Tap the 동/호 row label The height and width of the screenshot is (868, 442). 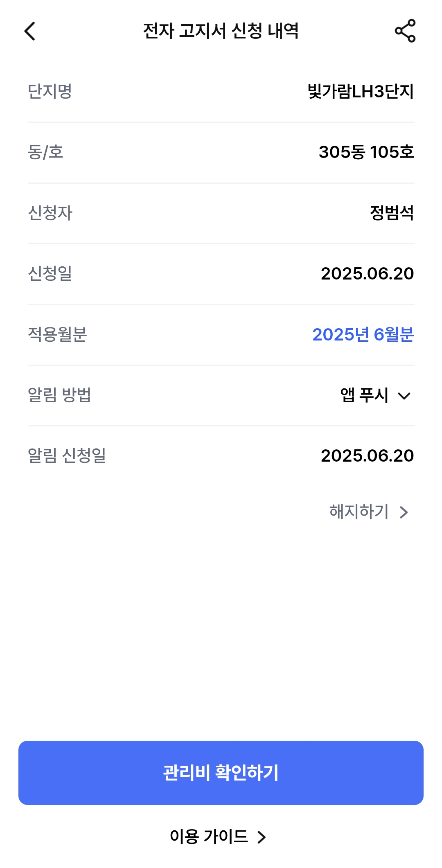click(x=45, y=152)
